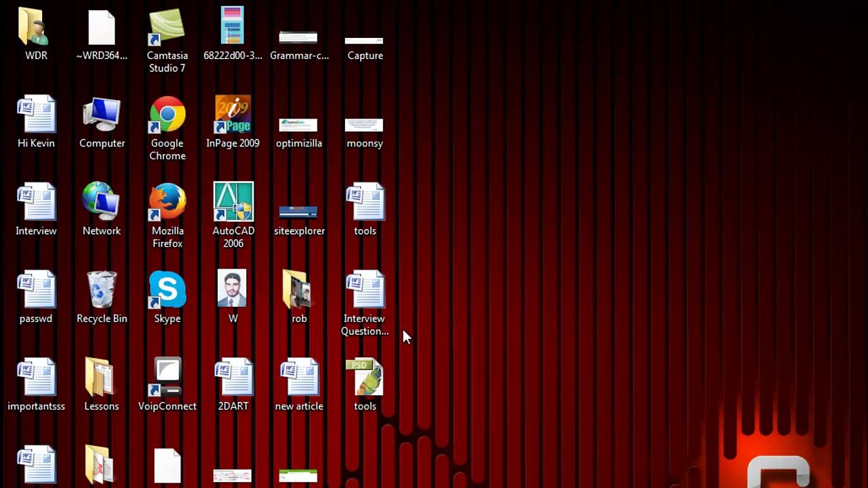This screenshot has width=868, height=488.
Task: Select the W portrait photo icon
Action: (232, 288)
